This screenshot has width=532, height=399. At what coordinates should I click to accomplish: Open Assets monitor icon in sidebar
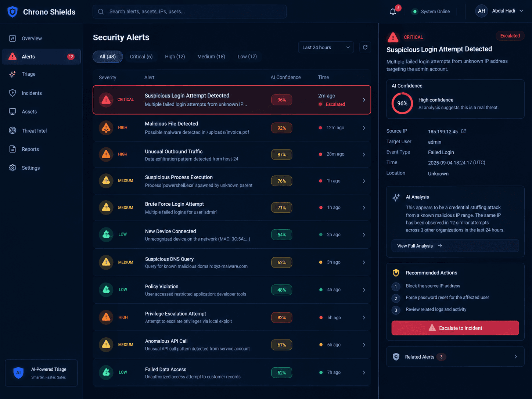coord(12,112)
